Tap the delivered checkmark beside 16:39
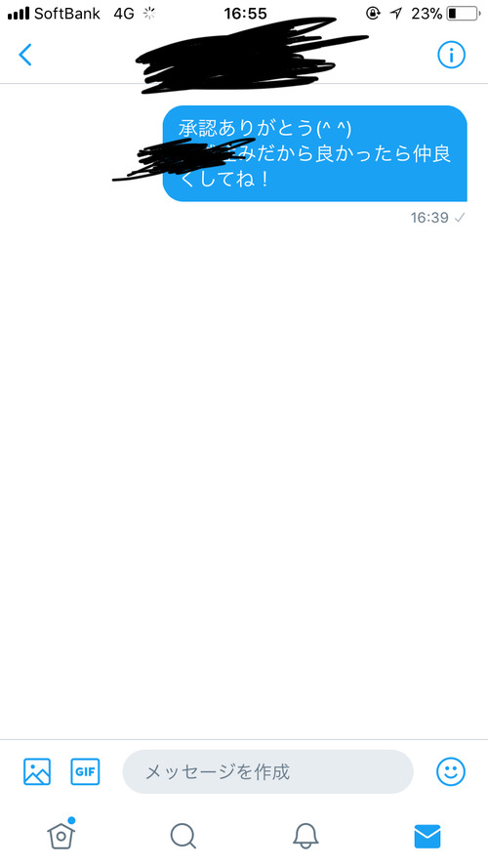488x868 pixels. click(x=460, y=218)
